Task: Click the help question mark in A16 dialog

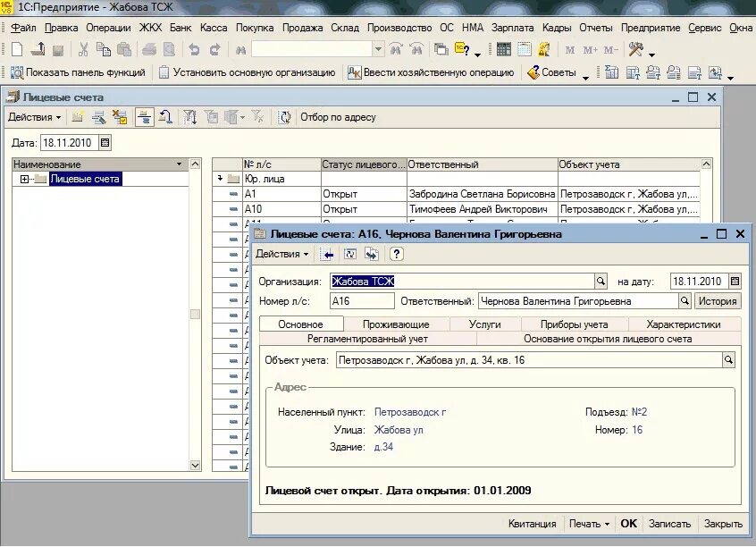Action: click(x=397, y=254)
